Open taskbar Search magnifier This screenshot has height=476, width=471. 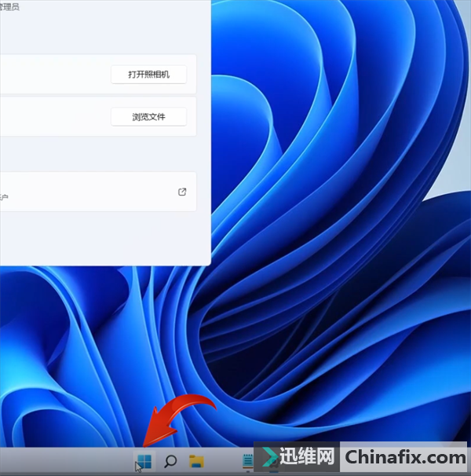click(170, 461)
